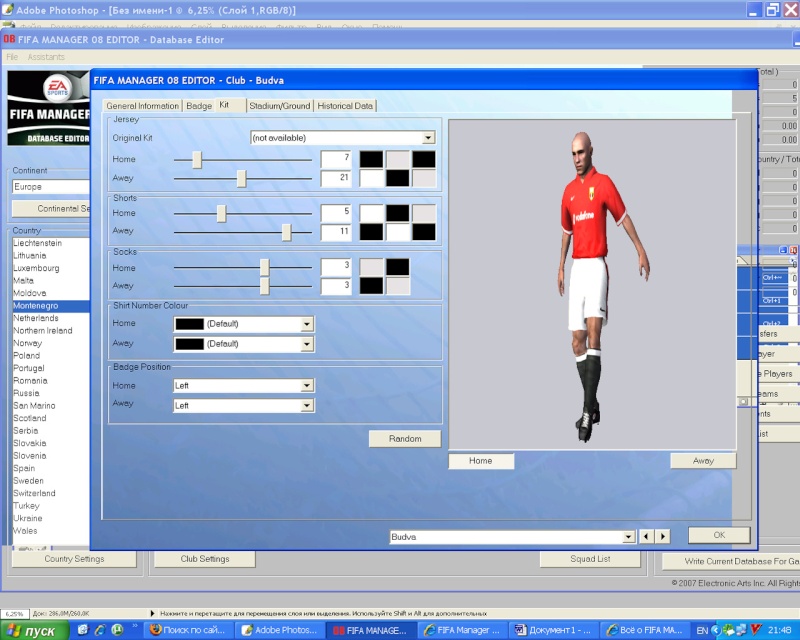Pick the black Socks Away colour swatch

[371, 286]
